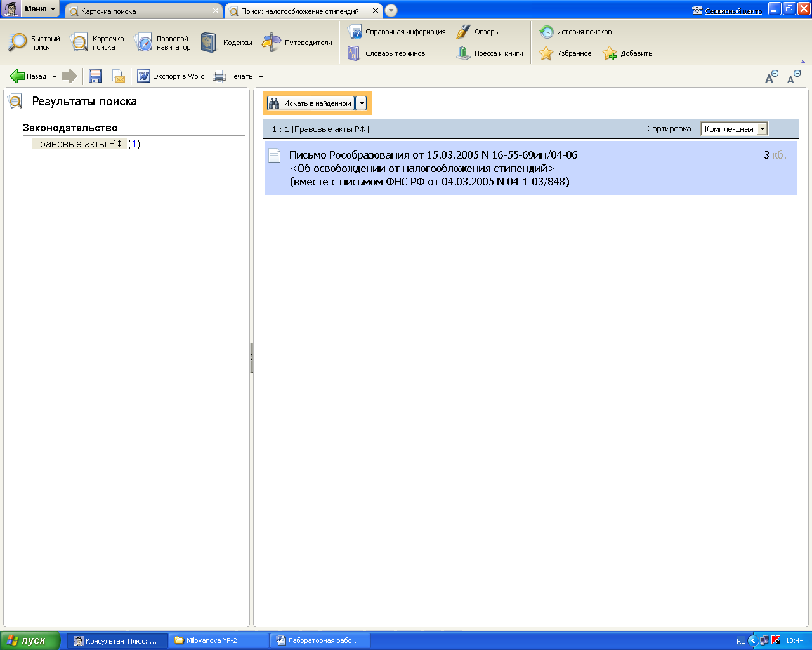Open Карточка поиска from the toolbar
Image resolution: width=812 pixels, height=650 pixels.
coord(97,43)
